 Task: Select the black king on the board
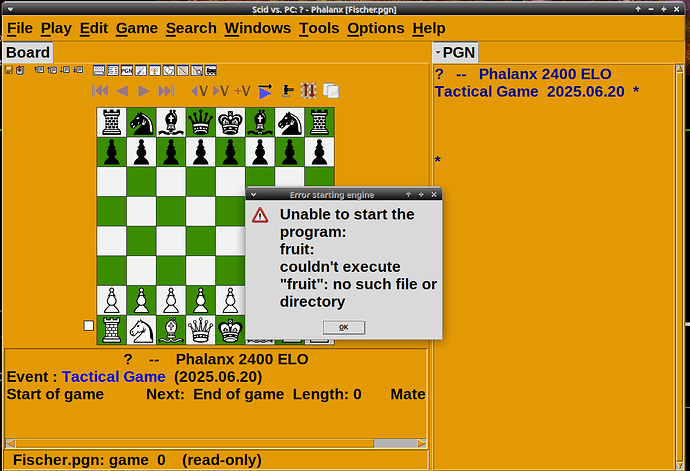pos(231,122)
